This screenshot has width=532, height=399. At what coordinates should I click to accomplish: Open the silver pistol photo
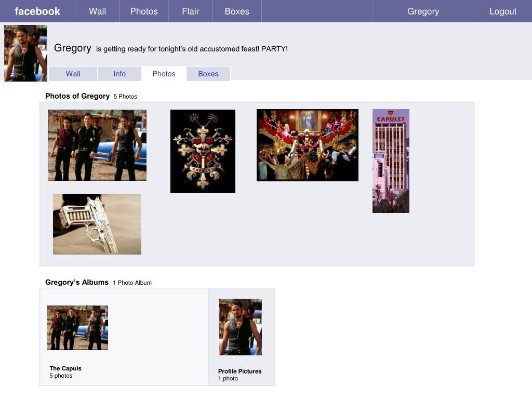[x=97, y=224]
